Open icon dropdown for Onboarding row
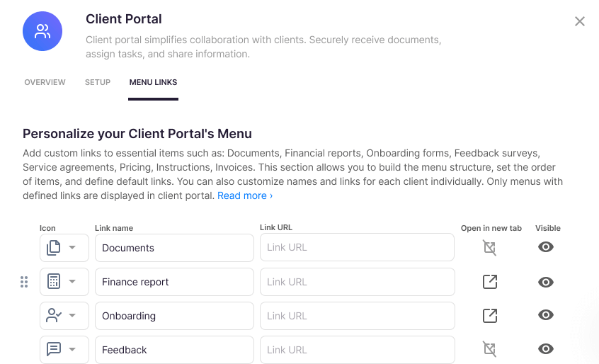 (64, 316)
